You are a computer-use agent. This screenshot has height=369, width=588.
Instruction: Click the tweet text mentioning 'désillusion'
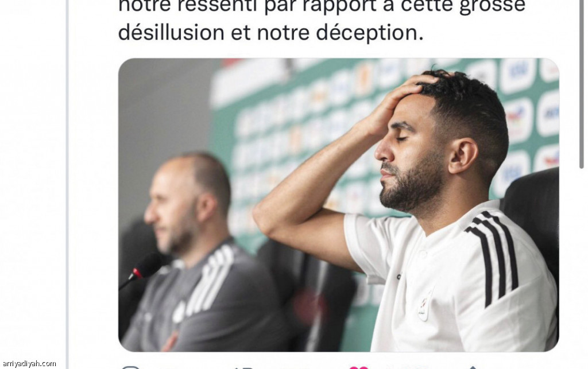click(271, 32)
